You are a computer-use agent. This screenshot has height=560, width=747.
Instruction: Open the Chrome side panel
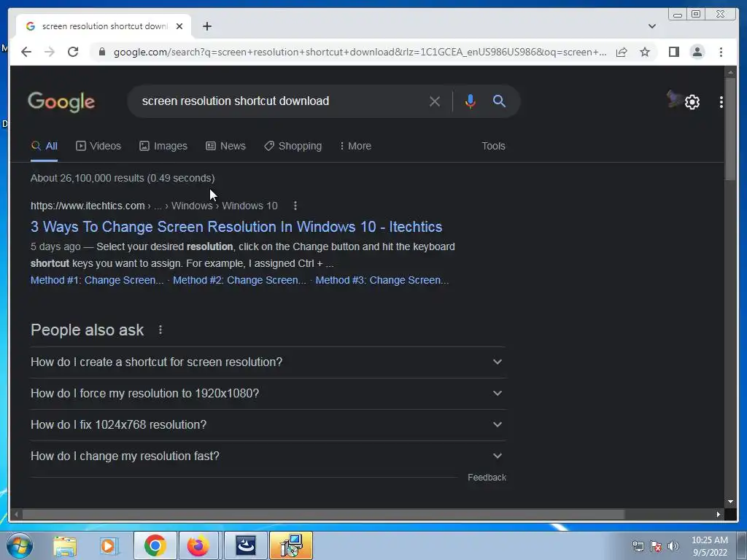673,52
